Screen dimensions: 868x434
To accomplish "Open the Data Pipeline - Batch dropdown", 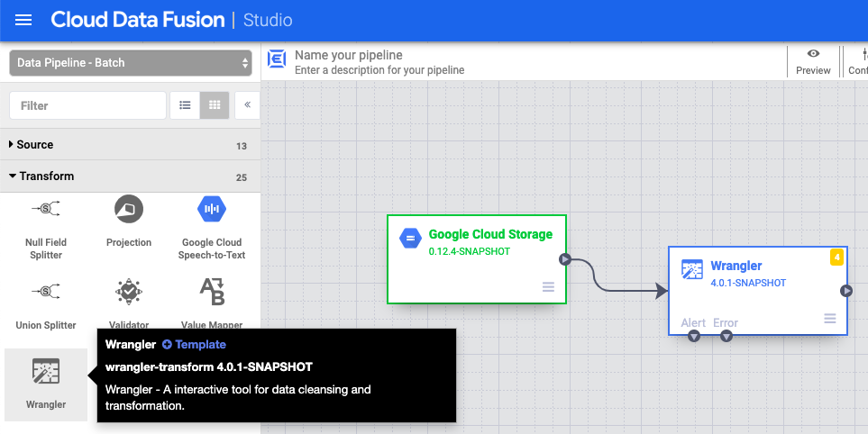I will [131, 63].
